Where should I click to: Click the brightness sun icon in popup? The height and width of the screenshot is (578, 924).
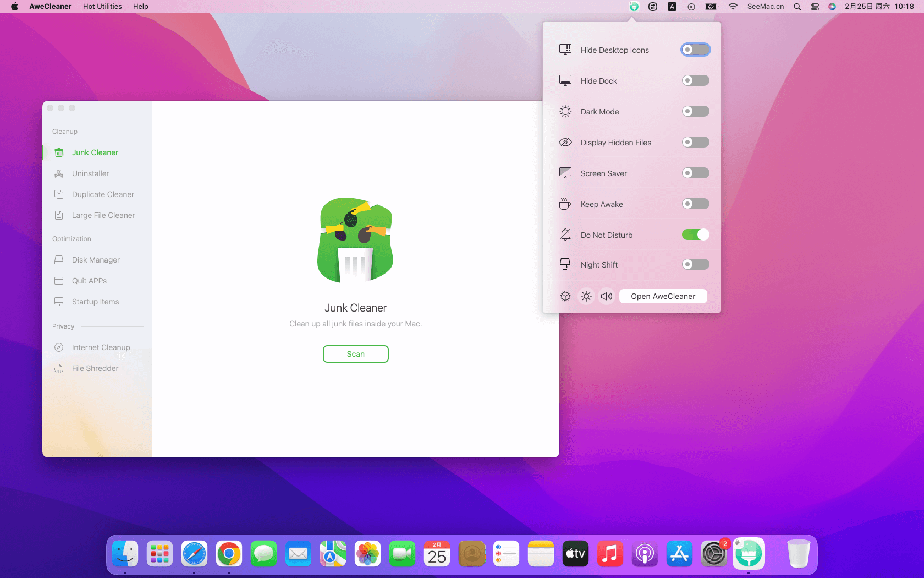[x=586, y=296]
